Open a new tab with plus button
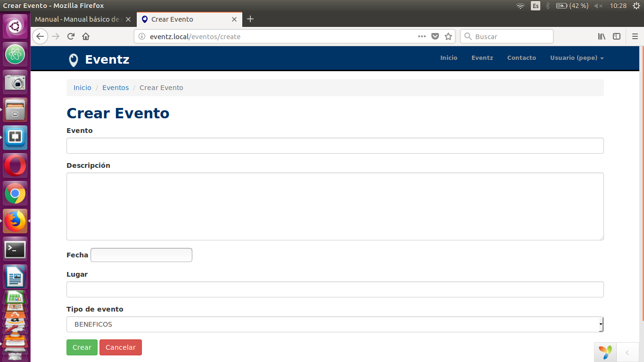The image size is (644, 362). tap(250, 19)
